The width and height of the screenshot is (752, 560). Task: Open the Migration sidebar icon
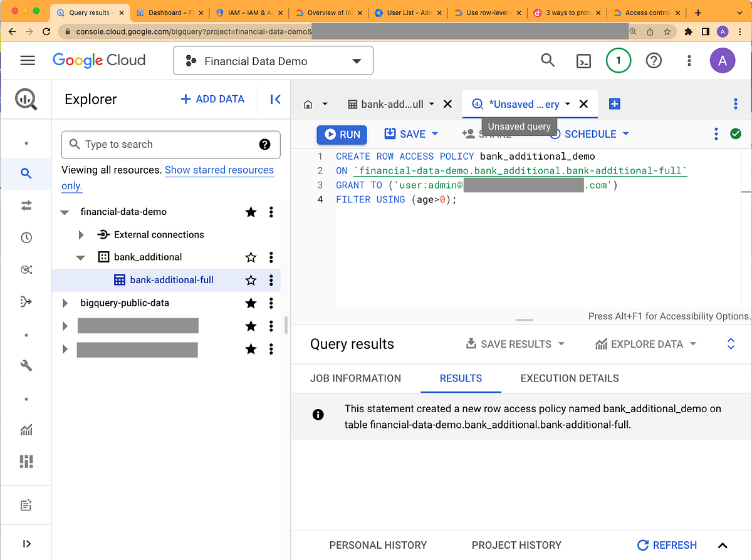point(26,301)
